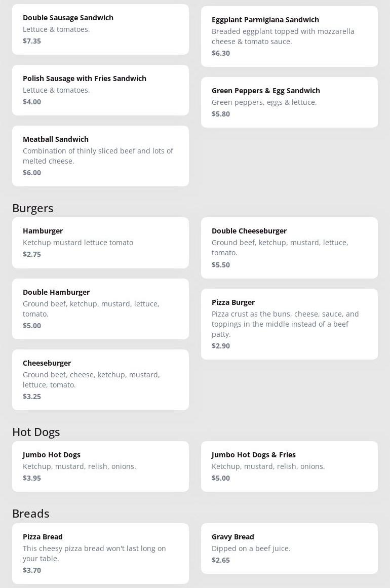Image resolution: width=390 pixels, height=588 pixels.
Task: Choose the Cheeseburger item
Action: point(100,380)
